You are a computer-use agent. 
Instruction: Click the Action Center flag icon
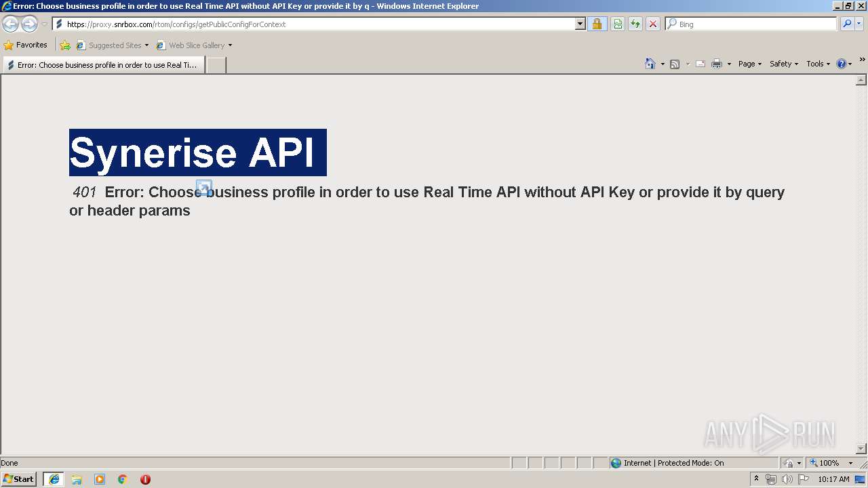(x=804, y=479)
